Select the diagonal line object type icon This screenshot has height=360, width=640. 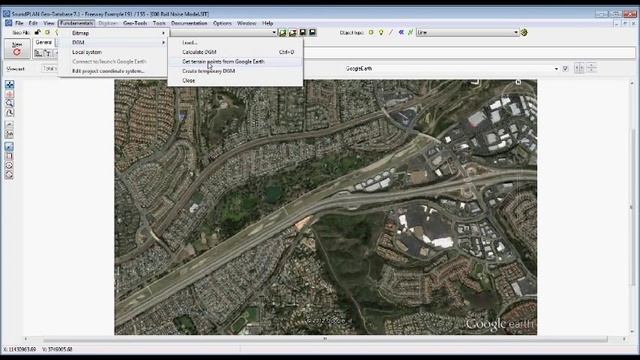[391, 32]
